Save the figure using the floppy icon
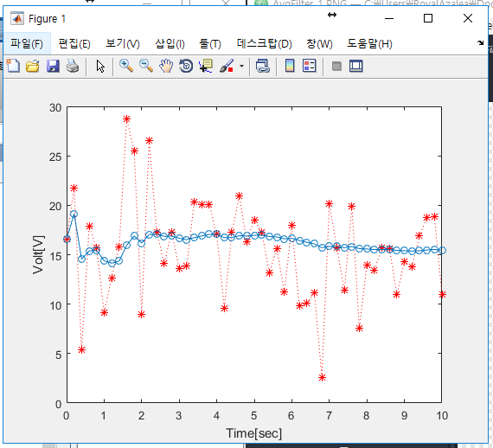493x448 pixels. coord(53,66)
